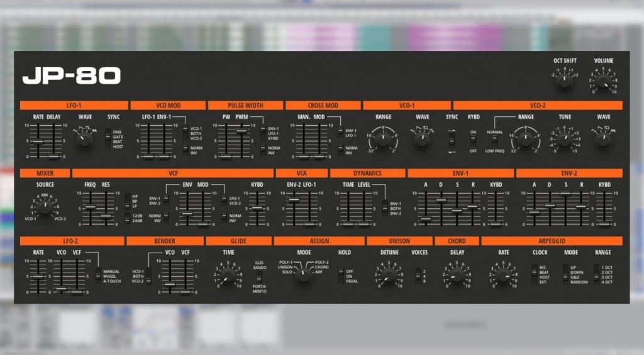Viewport: 644px width, 355px height.
Task: Flip LFO-2 MANUAL/WHEEL/A-TOUCH switch
Action: point(98,276)
